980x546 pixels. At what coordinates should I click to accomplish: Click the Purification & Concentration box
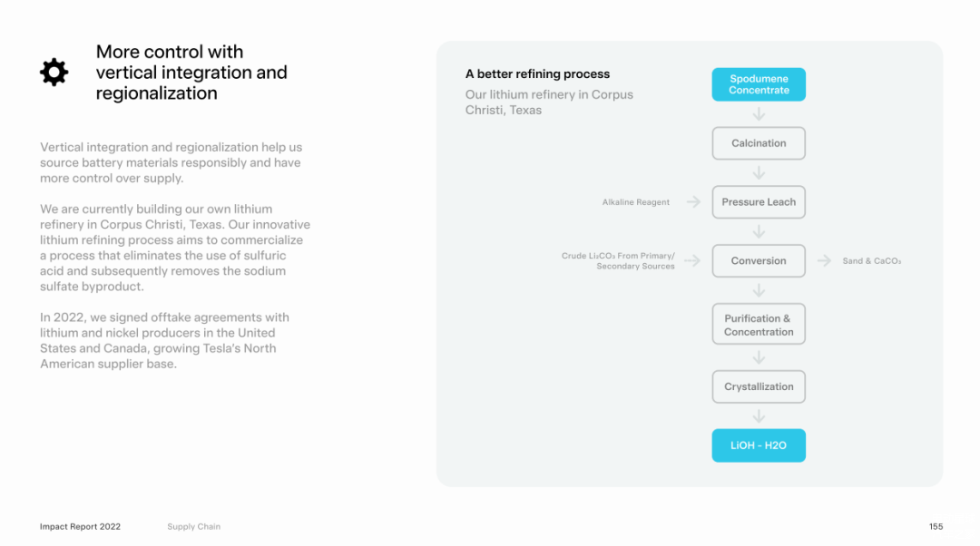[x=759, y=325]
